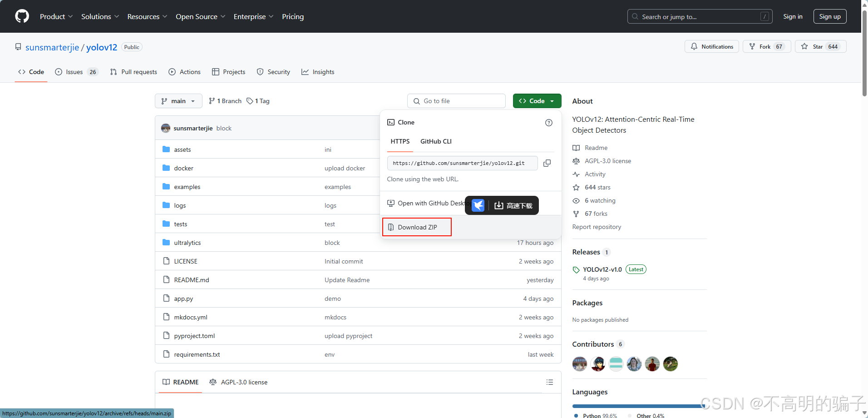Collapse the green Code dropdown button
This screenshot has height=418, width=868.
point(537,101)
